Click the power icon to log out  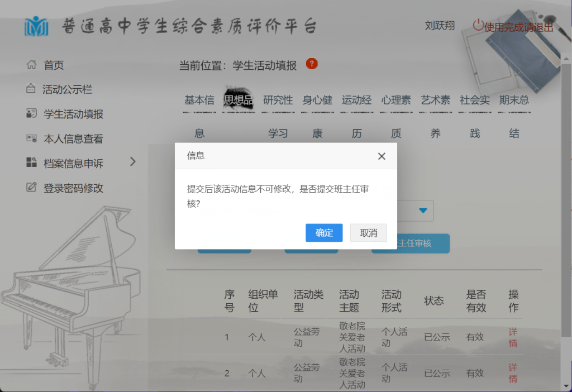[x=478, y=25]
